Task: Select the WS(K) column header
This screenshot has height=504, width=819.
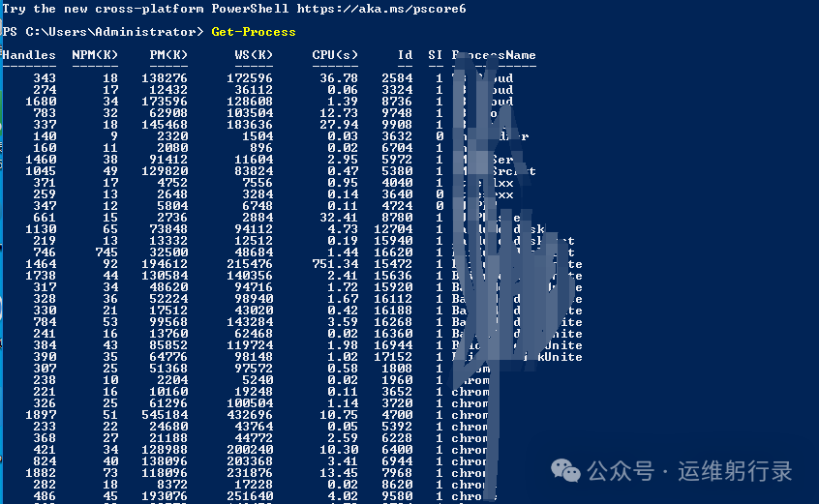Action: click(253, 55)
